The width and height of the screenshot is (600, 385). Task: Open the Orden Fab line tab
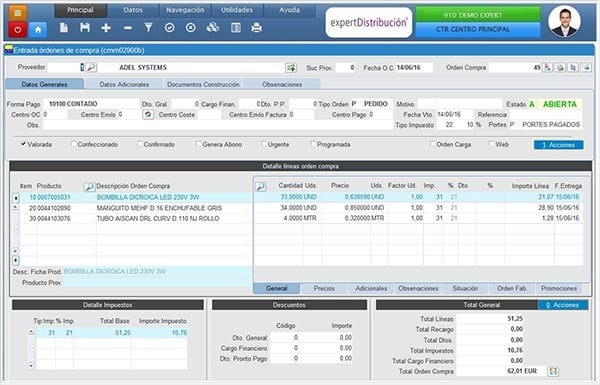(x=512, y=289)
